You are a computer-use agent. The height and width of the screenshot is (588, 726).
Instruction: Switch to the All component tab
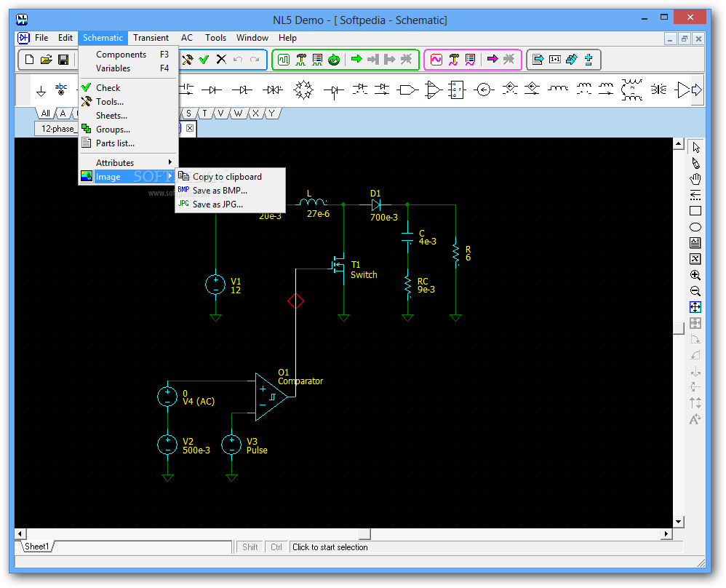(x=45, y=113)
